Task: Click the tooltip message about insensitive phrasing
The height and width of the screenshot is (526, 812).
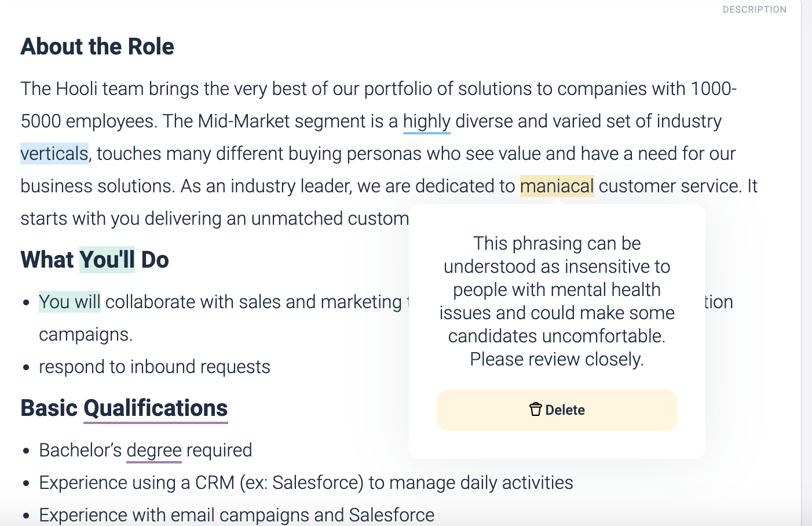Action: [557, 301]
